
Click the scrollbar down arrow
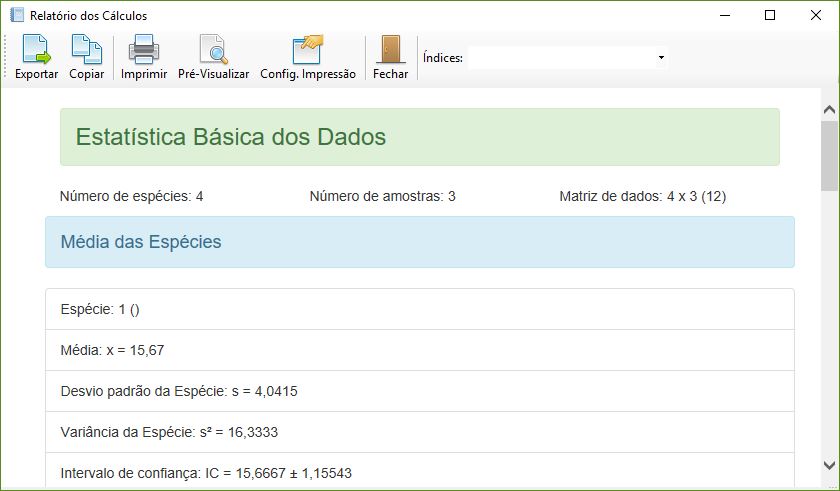(x=829, y=465)
